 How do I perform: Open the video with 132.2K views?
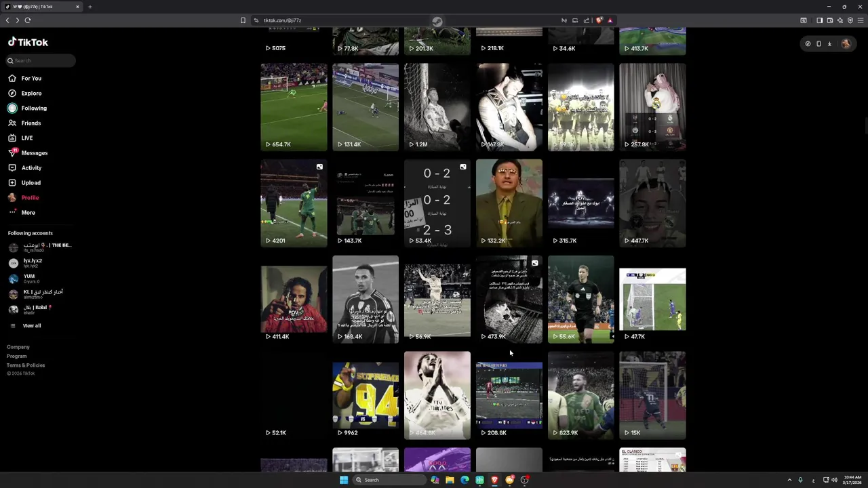click(509, 203)
